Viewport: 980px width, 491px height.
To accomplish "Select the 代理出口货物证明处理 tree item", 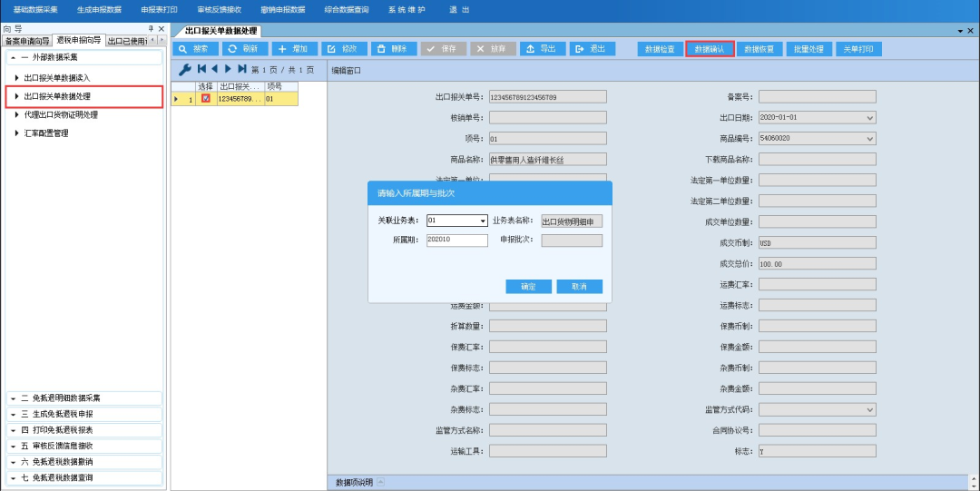I will pos(61,115).
